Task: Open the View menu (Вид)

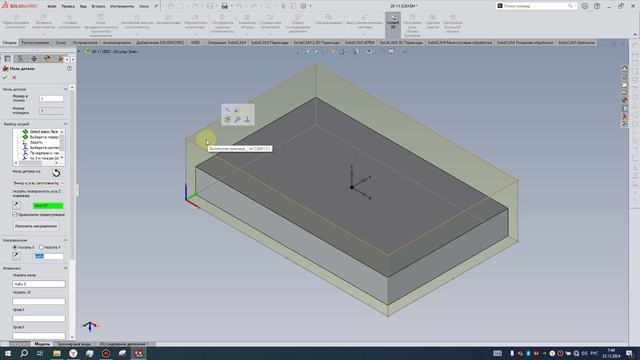Action: tap(83, 6)
